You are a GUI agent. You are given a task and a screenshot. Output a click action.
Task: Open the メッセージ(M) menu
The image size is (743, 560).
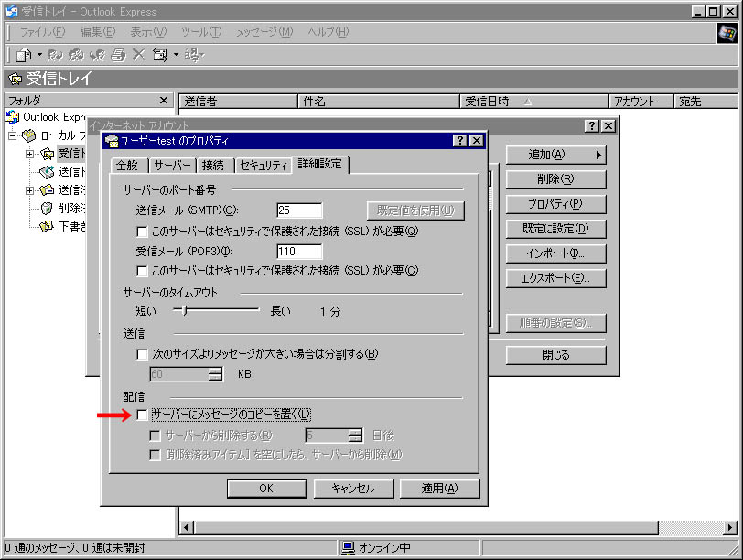264,32
